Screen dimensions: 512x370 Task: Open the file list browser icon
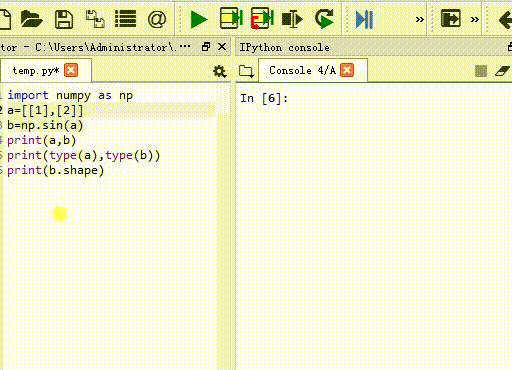pyautogui.click(x=125, y=19)
